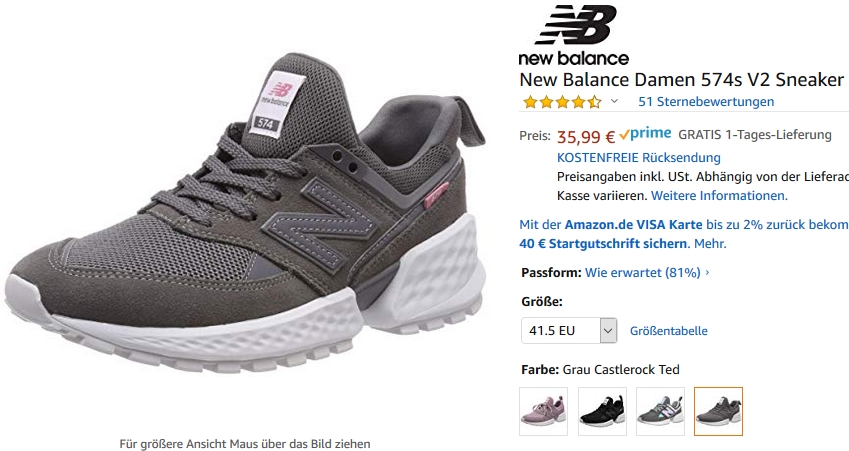Click the New Balance brand logo

[574, 35]
